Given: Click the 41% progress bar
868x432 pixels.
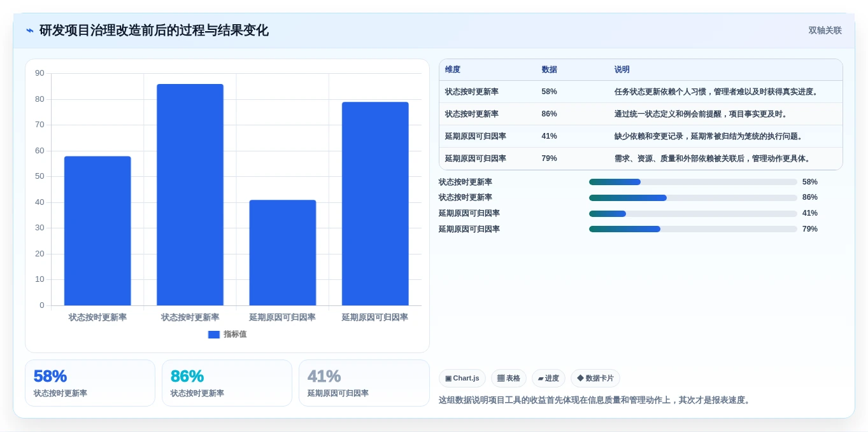Looking at the screenshot, I should [x=693, y=214].
